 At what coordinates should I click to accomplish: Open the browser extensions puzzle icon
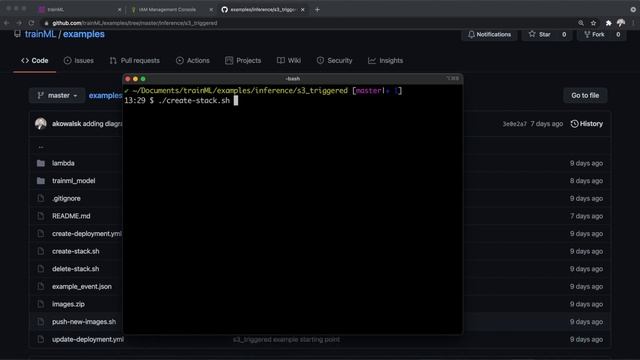[608, 23]
